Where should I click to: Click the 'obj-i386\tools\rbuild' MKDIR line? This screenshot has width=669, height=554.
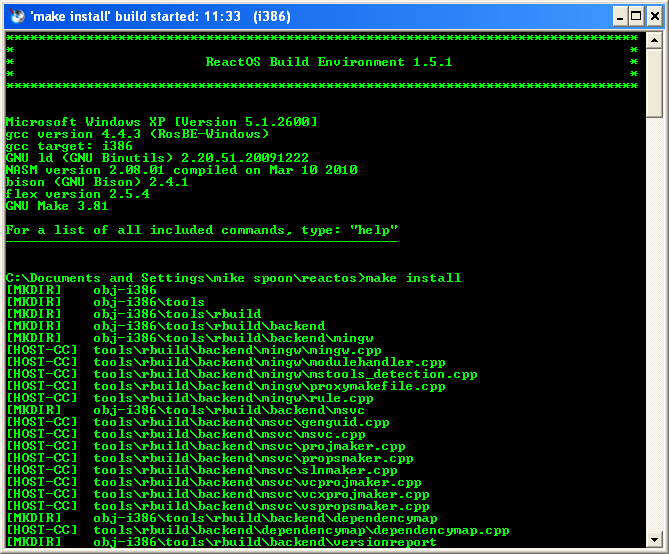point(133,314)
